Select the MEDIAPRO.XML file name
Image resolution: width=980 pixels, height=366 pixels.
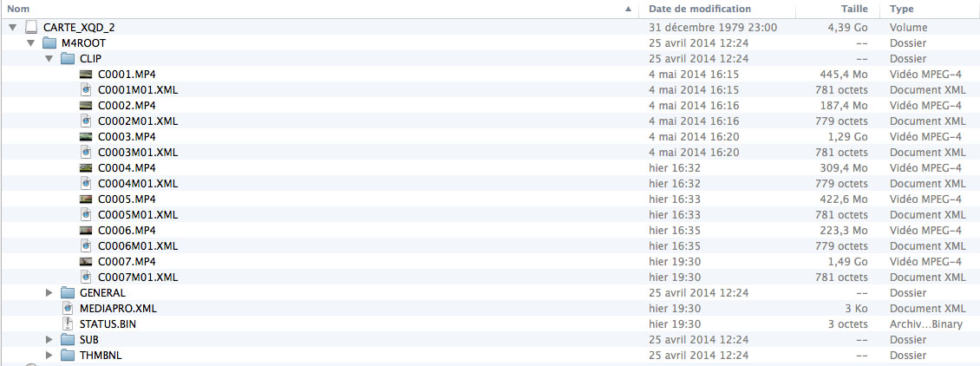coord(118,308)
